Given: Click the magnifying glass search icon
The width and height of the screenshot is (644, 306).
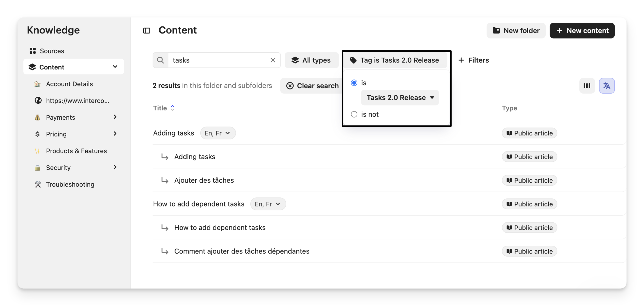Looking at the screenshot, I should click(x=161, y=60).
